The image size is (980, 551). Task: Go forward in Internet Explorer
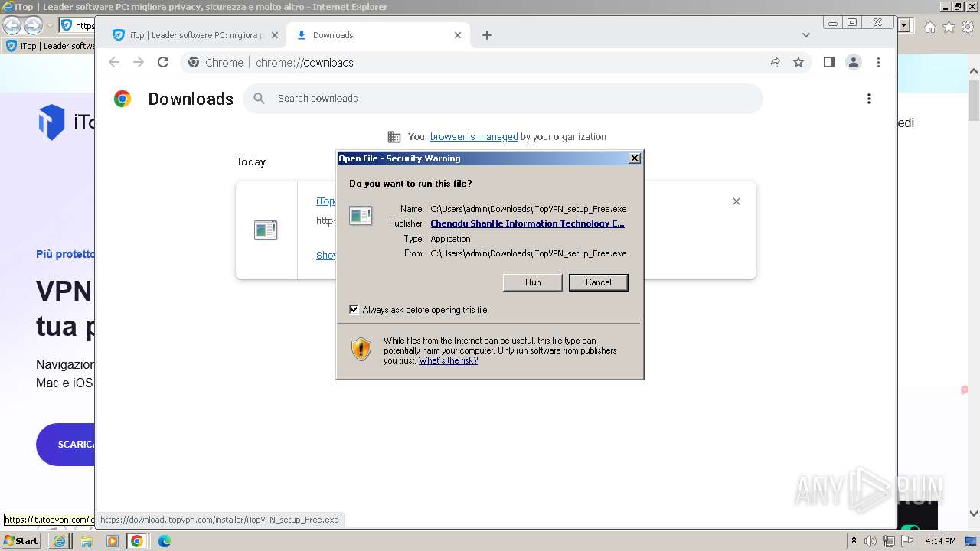tap(33, 25)
